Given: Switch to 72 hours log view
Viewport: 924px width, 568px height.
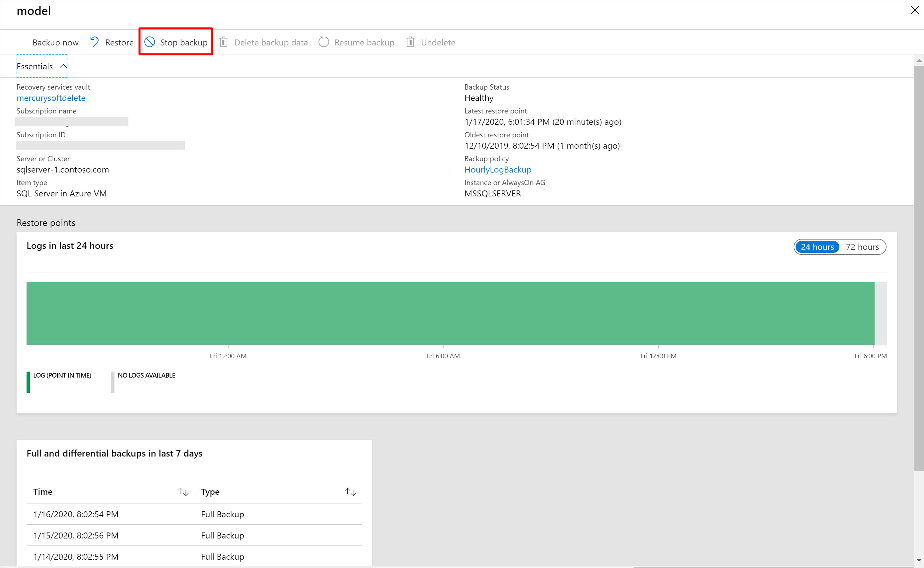Looking at the screenshot, I should 863,247.
